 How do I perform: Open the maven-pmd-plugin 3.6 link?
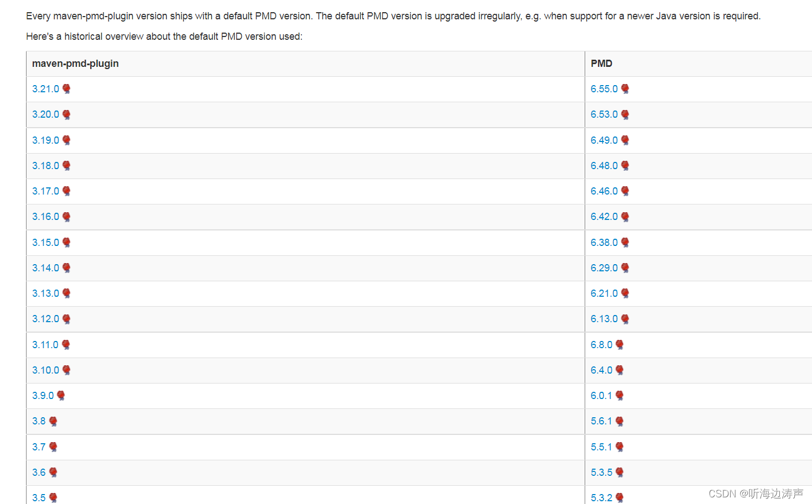tap(39, 473)
